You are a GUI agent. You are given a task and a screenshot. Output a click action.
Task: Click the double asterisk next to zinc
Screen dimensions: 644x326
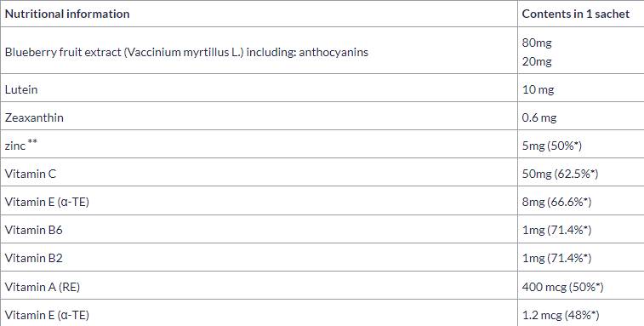32,142
